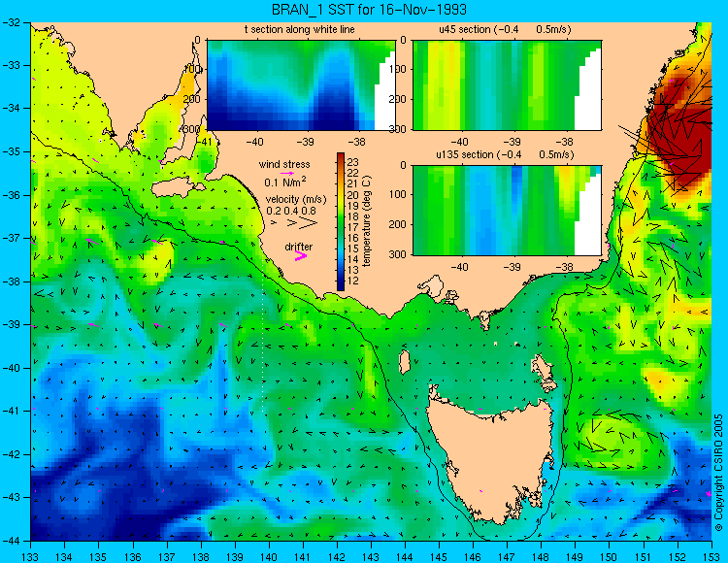Click longitude axis label '144'

pyautogui.click(x=405, y=557)
